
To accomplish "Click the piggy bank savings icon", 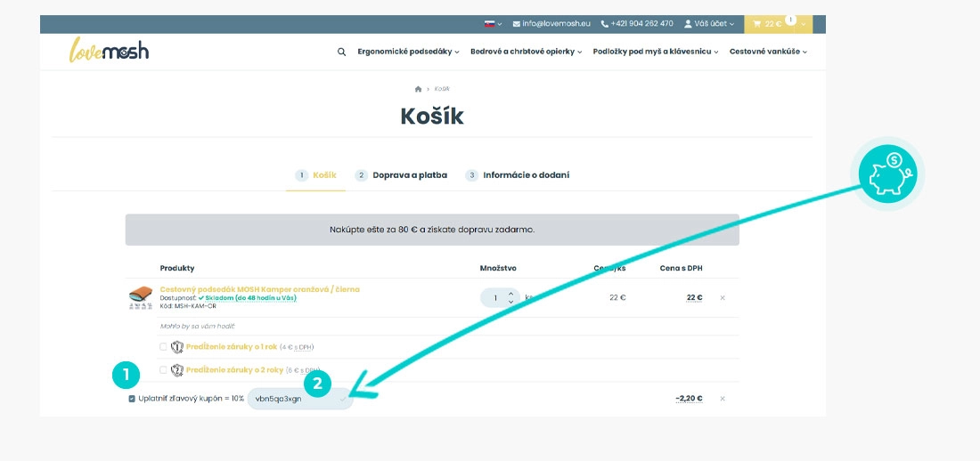I will (887, 174).
